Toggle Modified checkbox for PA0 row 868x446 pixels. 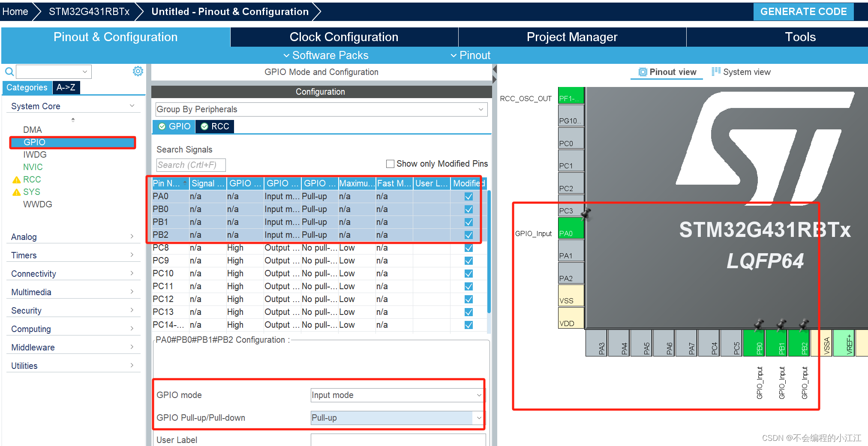click(469, 196)
